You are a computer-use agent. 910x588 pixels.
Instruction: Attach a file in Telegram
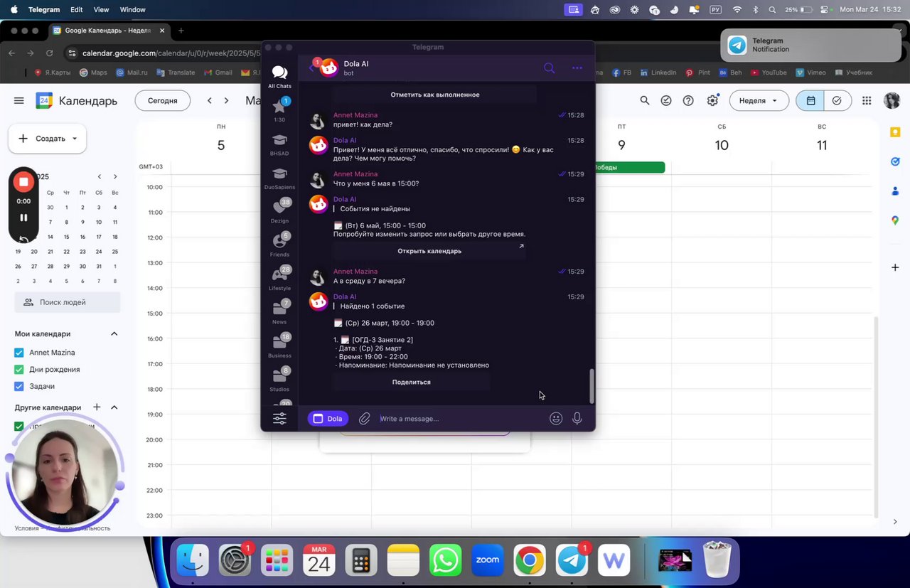[364, 419]
